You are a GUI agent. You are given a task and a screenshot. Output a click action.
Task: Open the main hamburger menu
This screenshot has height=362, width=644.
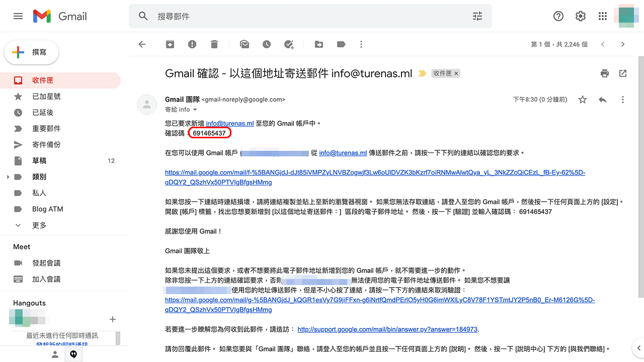coord(18,16)
